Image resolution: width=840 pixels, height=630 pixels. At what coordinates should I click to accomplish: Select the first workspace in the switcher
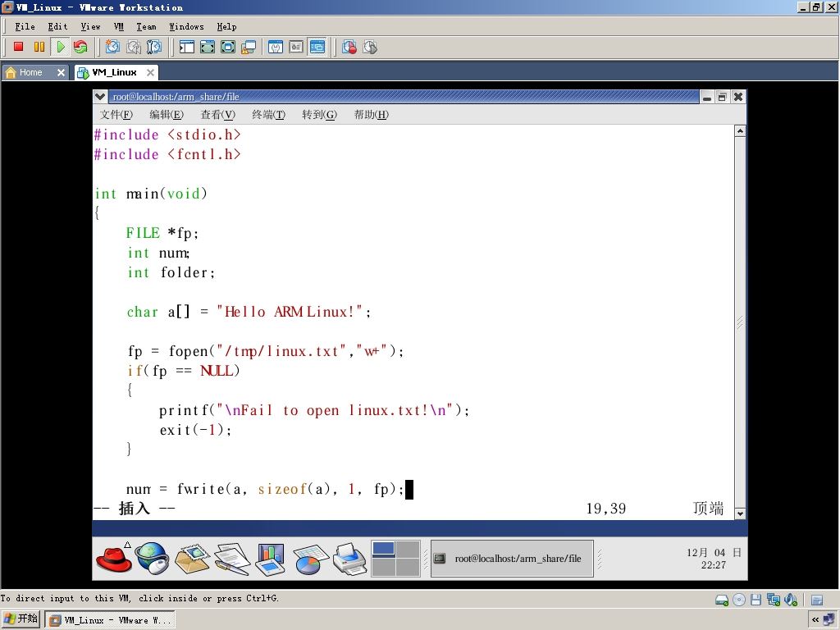(x=384, y=549)
